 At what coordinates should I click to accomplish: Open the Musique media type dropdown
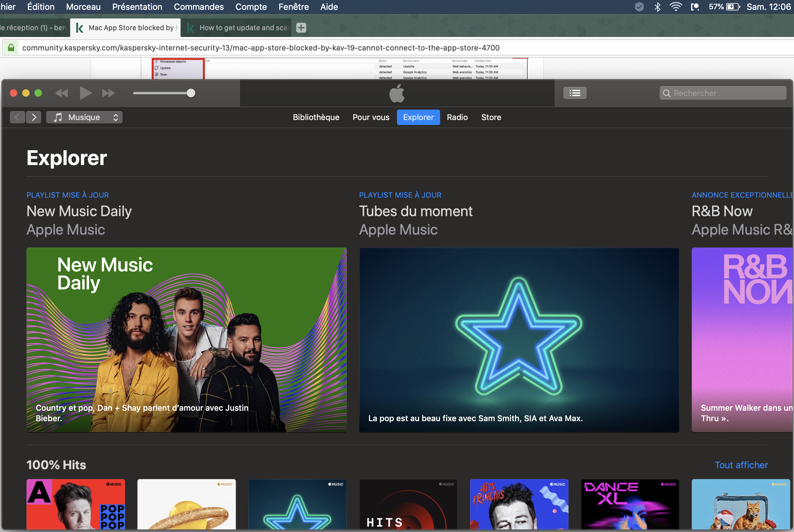pos(84,117)
